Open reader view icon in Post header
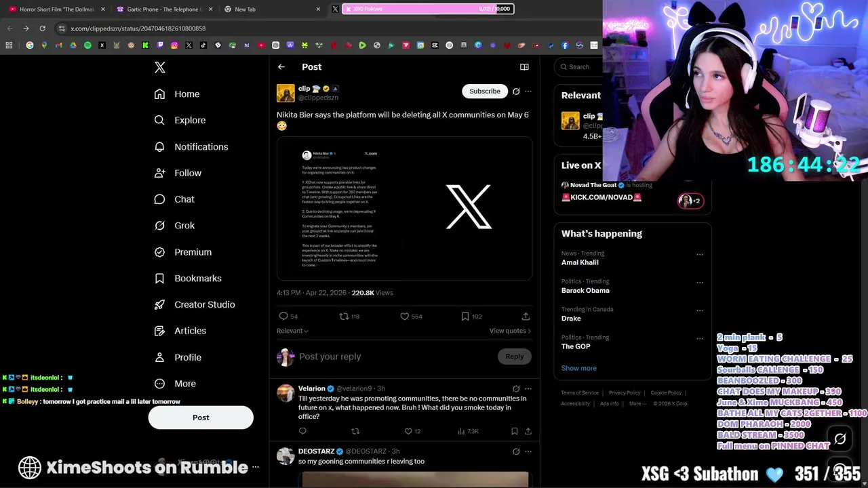The image size is (868, 488). coord(524,67)
